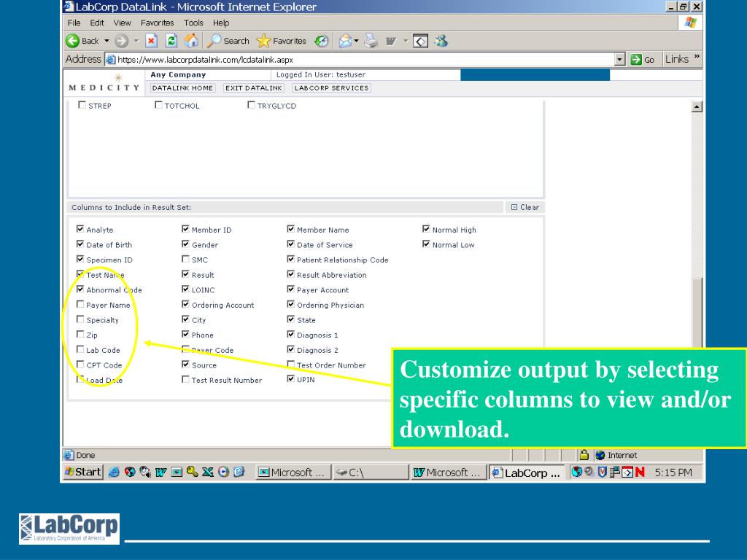747x560 pixels.
Task: Expand the Links bar chevron
Action: (x=697, y=57)
